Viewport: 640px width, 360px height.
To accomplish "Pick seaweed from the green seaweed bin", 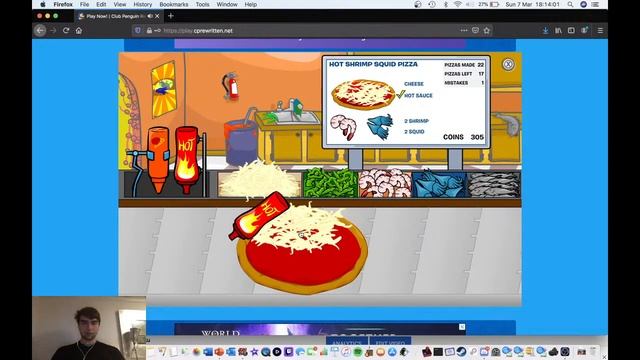I will pyautogui.click(x=330, y=182).
